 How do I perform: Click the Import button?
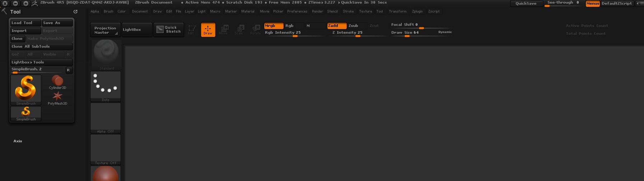[25, 31]
